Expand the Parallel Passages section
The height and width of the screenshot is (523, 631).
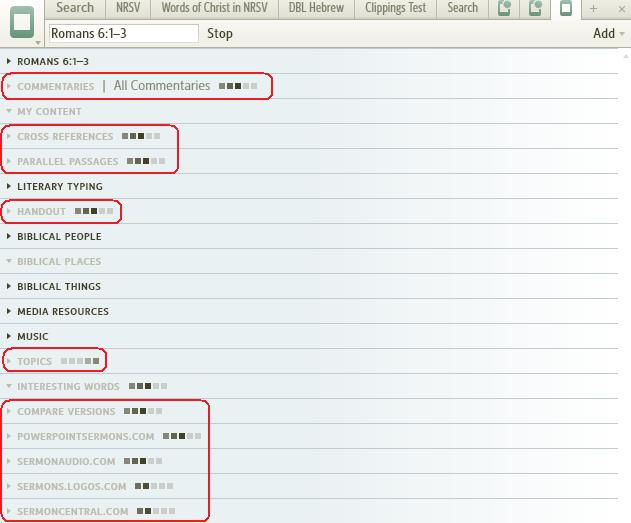(x=9, y=161)
